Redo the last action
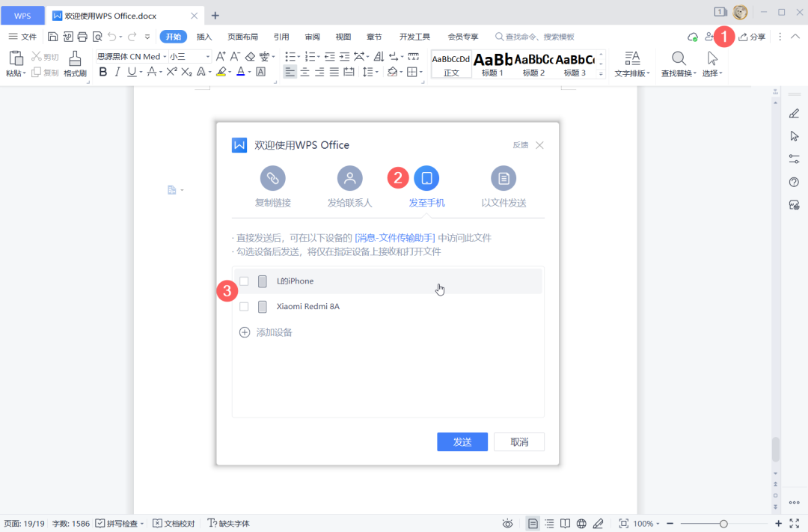Viewport: 808px width, 532px height. [x=132, y=37]
